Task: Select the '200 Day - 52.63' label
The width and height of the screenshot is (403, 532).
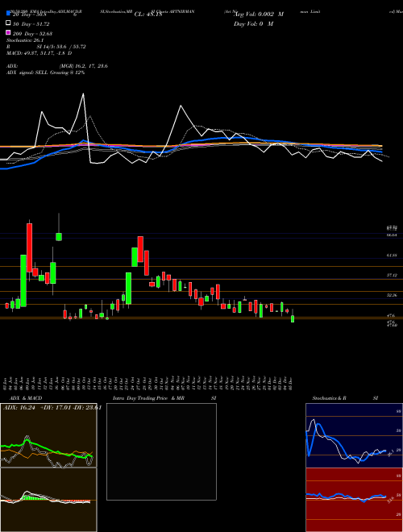Action: point(32,34)
